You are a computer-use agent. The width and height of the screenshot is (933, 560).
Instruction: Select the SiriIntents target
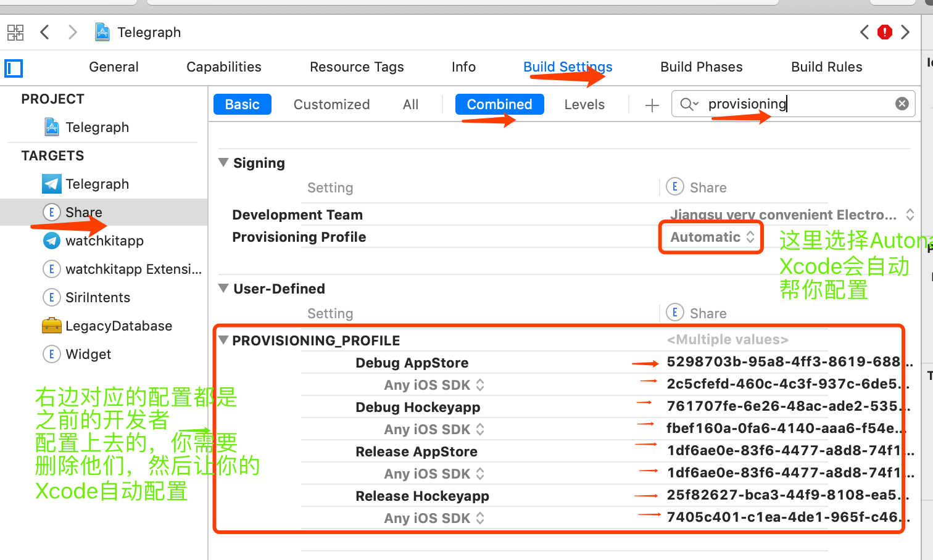[x=87, y=297]
